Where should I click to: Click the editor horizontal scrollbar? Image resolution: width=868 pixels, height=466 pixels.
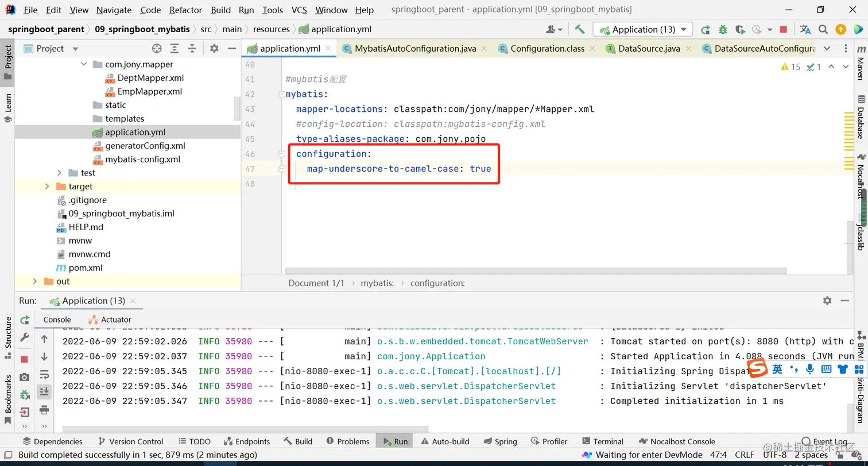pyautogui.click(x=536, y=271)
